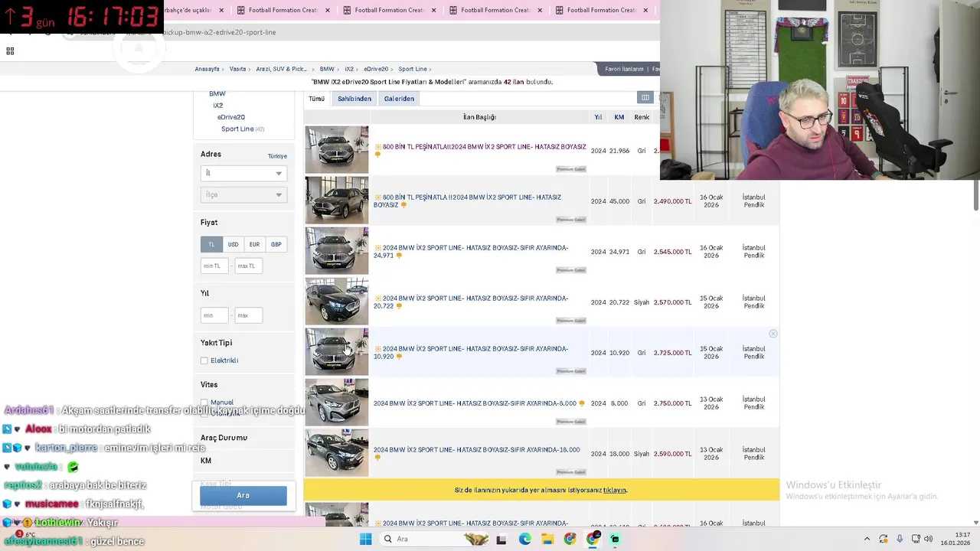This screenshot has width=980, height=551.
Task: Open the 2.725.000 TL listing title
Action: pos(471,352)
